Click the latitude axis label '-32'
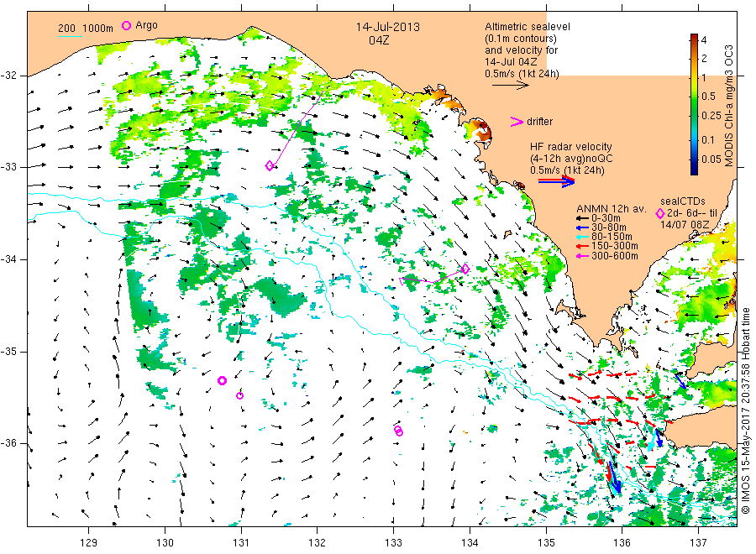This screenshot has width=756, height=554. tap(8, 76)
